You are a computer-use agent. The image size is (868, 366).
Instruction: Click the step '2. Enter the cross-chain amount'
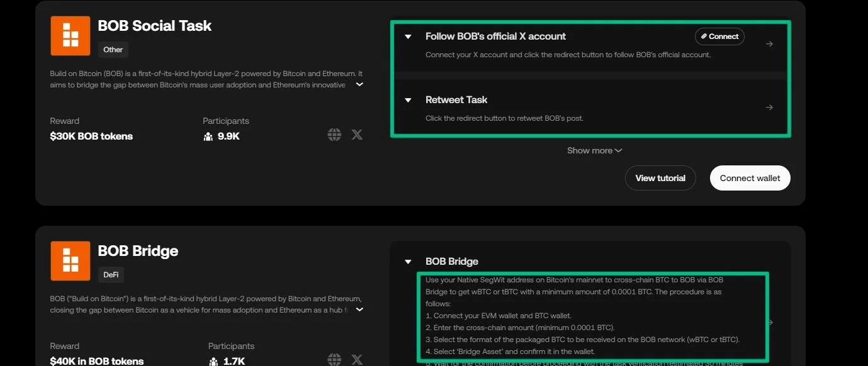click(520, 327)
